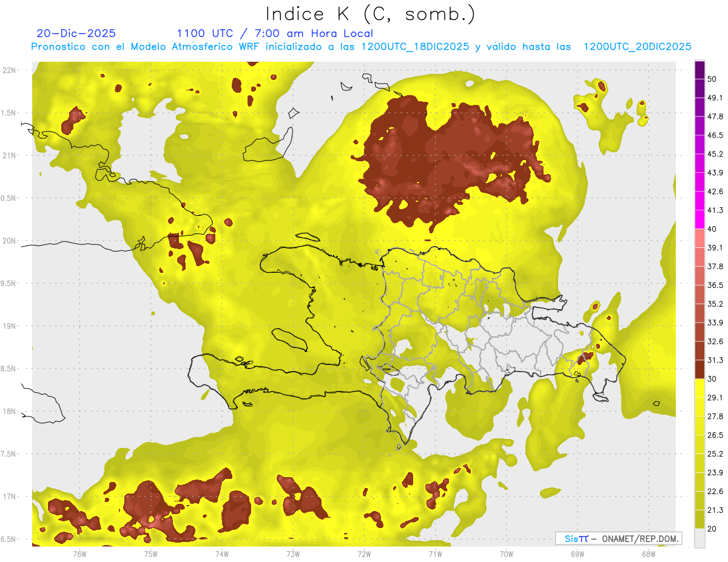This screenshot has width=728, height=562.
Task: Click the legend value 41.3
Action: (x=715, y=210)
